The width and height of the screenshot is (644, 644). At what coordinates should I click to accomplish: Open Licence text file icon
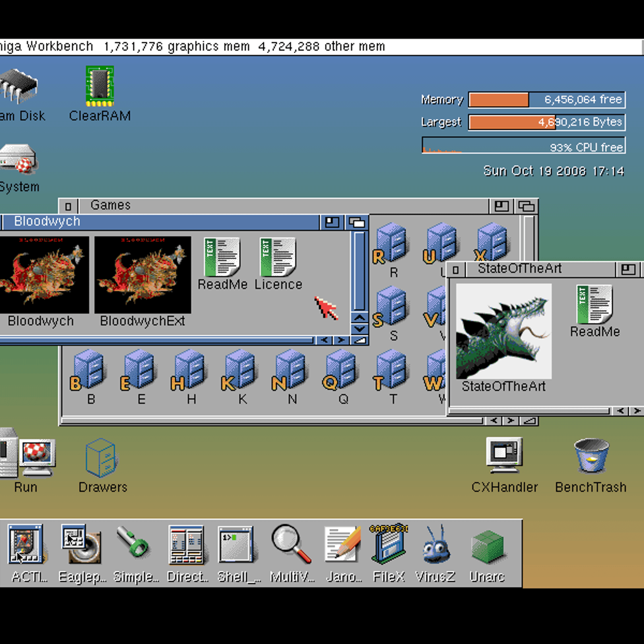pos(278,257)
